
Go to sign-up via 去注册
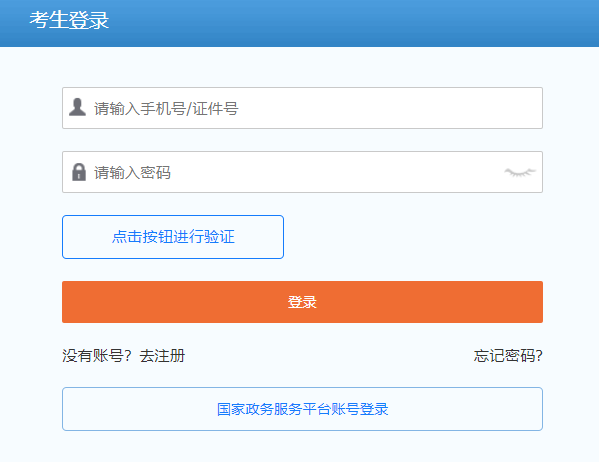(162, 356)
